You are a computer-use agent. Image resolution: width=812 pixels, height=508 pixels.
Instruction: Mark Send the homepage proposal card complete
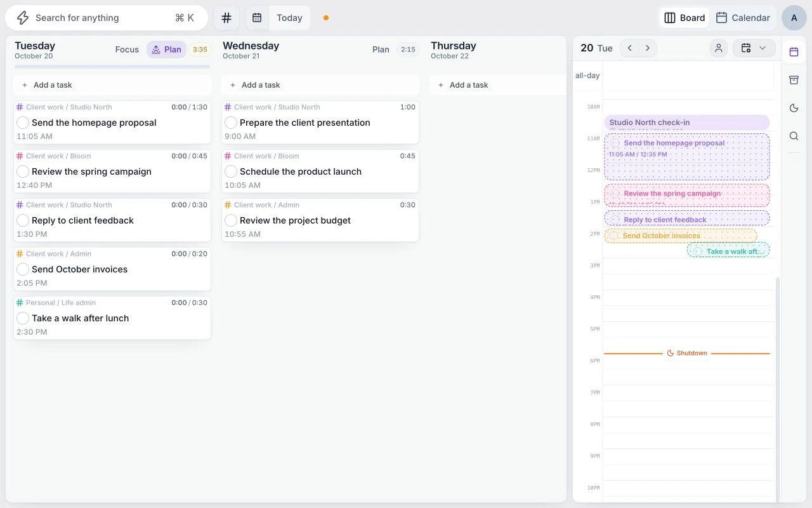pos(23,123)
